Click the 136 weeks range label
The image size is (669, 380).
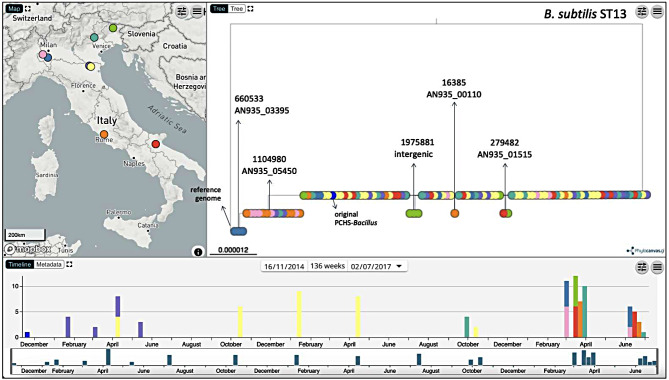pos(327,266)
